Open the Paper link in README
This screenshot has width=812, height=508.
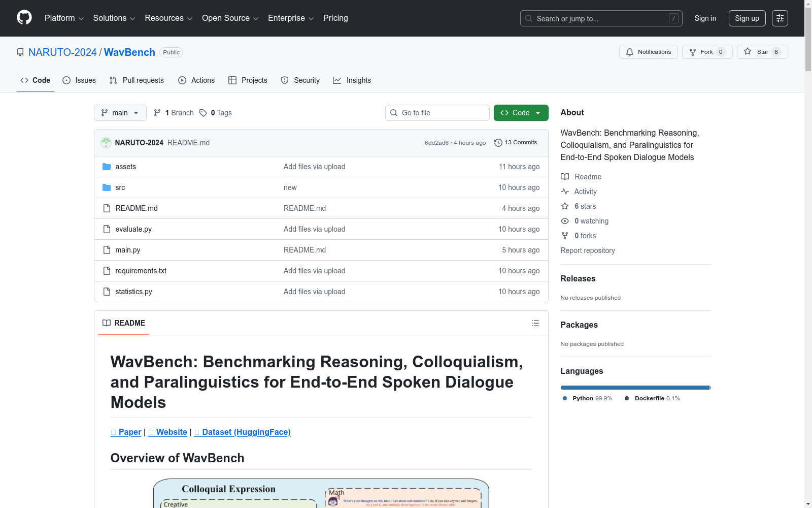[126, 432]
